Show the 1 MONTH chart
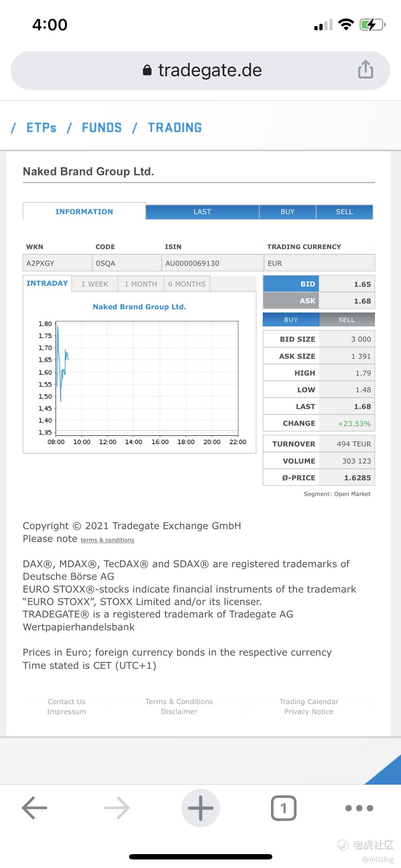The image size is (401, 868). pyautogui.click(x=141, y=284)
